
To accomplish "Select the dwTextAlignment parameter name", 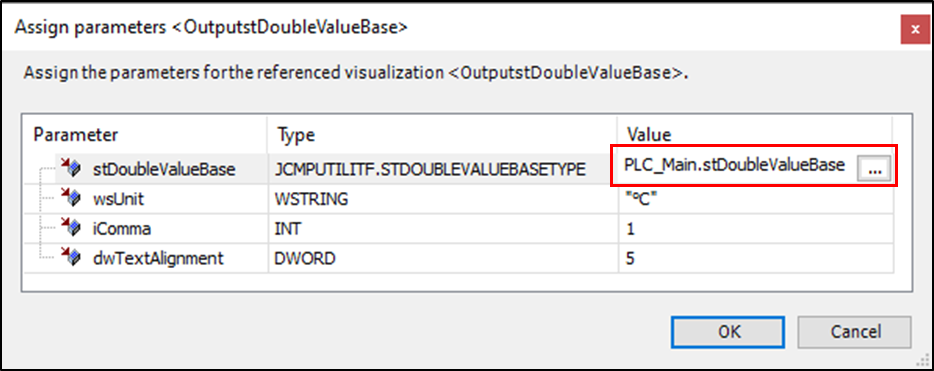I will pos(158,258).
